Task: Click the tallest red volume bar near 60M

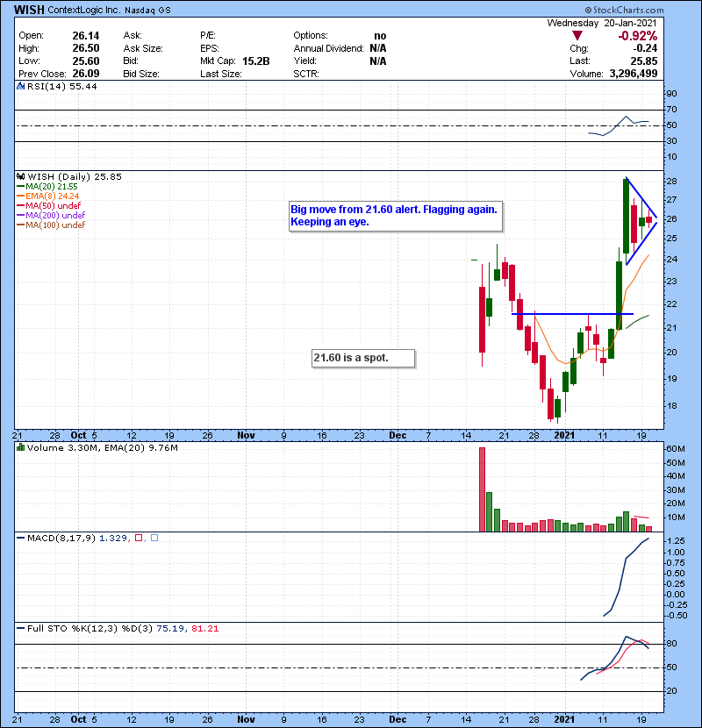Action: point(482,489)
